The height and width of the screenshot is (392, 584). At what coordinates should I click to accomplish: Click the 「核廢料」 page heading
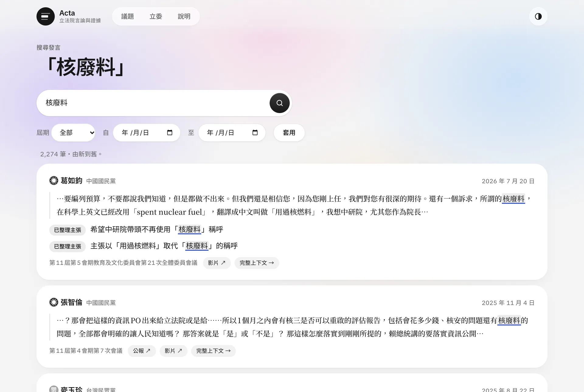point(85,67)
